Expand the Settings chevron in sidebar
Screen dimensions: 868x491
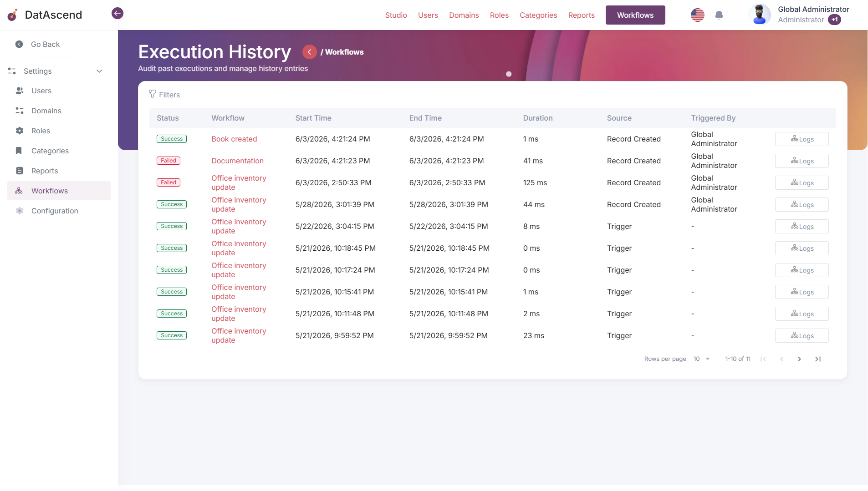pos(99,71)
